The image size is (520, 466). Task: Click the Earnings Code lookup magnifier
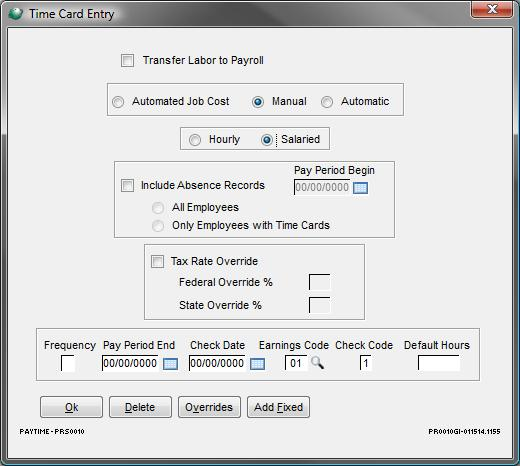(317, 363)
